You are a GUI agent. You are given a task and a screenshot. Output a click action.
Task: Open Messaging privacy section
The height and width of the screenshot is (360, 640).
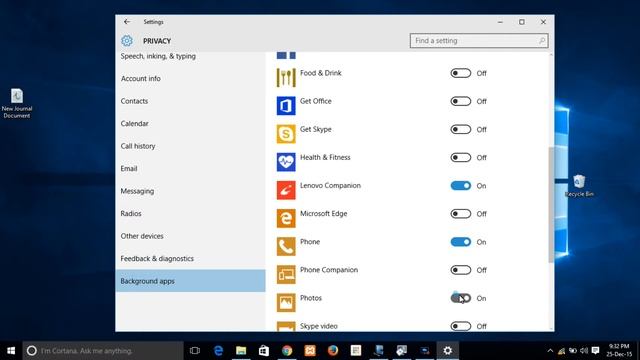(137, 191)
